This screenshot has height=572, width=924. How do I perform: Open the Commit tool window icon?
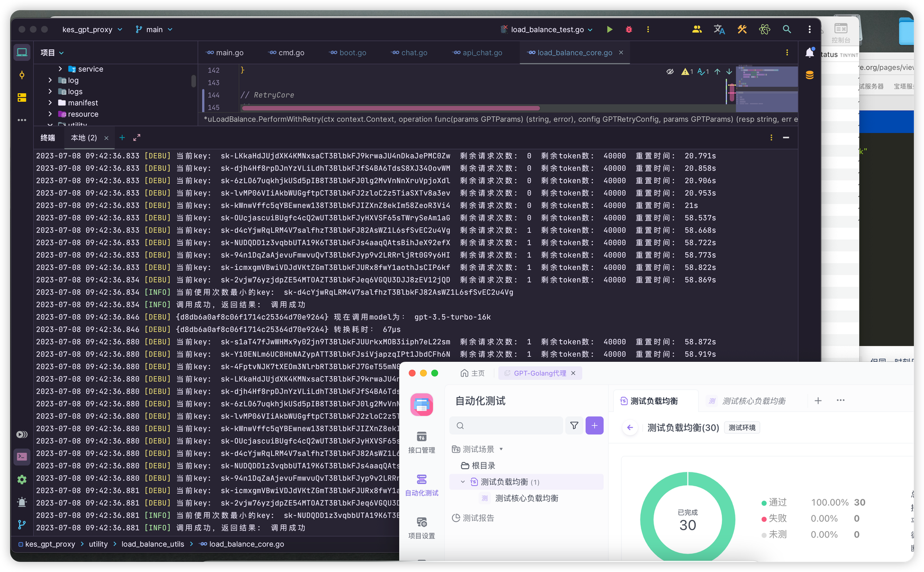22,75
